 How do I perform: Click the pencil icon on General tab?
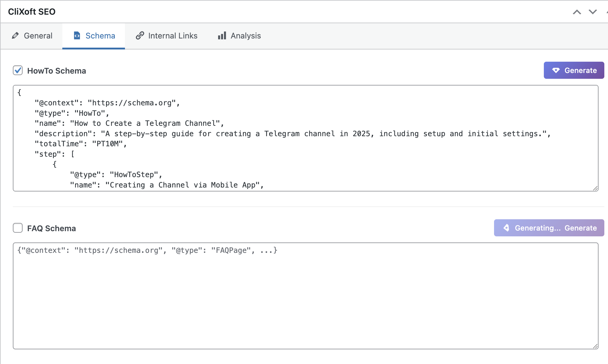coord(15,36)
